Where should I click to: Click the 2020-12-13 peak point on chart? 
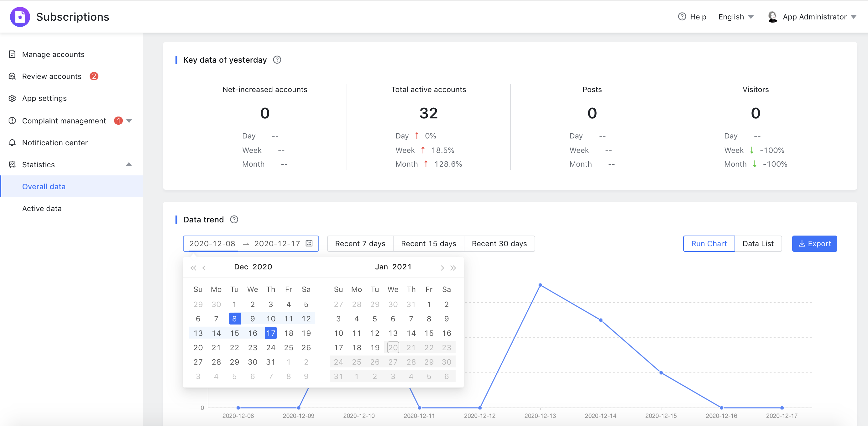coord(540,285)
